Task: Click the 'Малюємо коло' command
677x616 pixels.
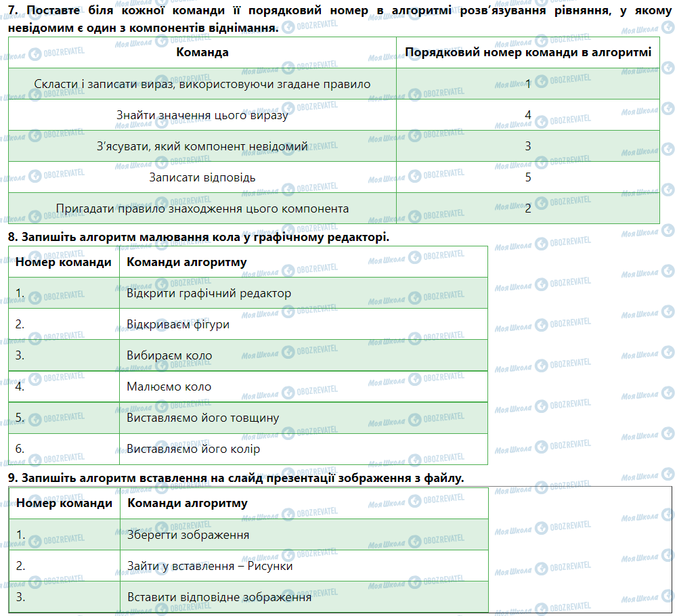Action: coord(169,387)
